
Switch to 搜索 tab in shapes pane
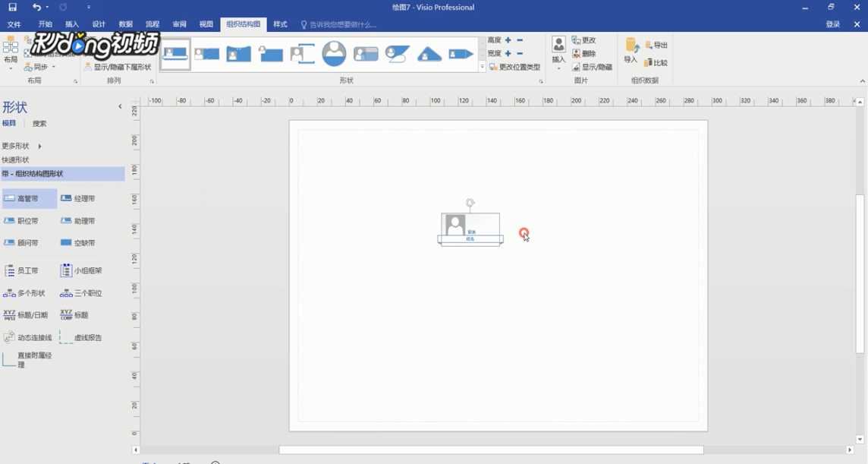pos(39,124)
